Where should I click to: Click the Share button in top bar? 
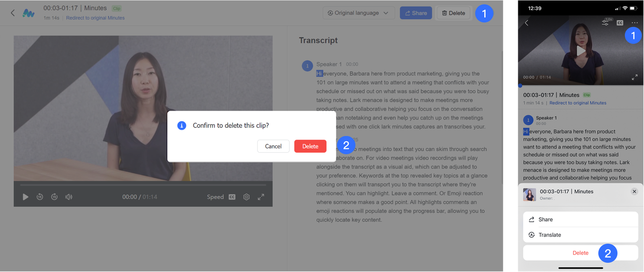(416, 13)
